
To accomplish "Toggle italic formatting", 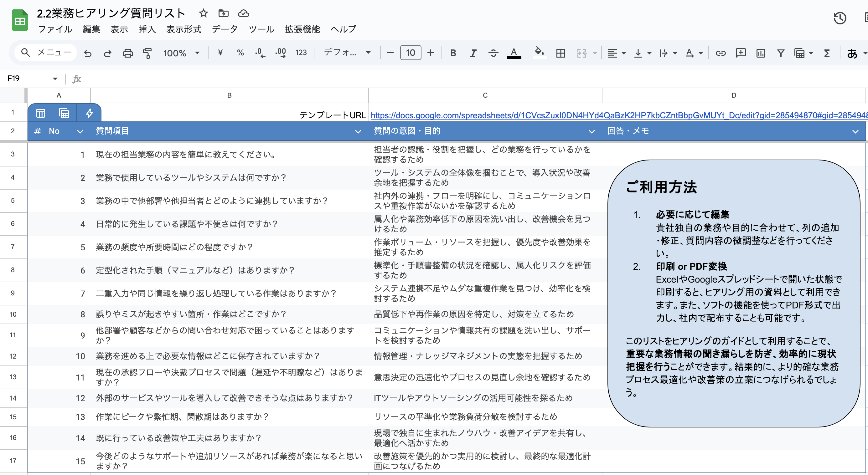I will 473,53.
